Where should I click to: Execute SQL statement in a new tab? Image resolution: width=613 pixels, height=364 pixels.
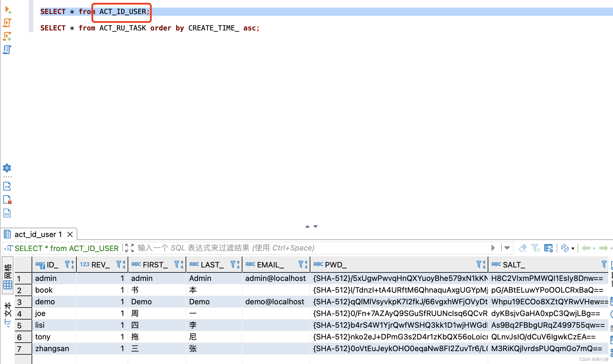pos(7,23)
